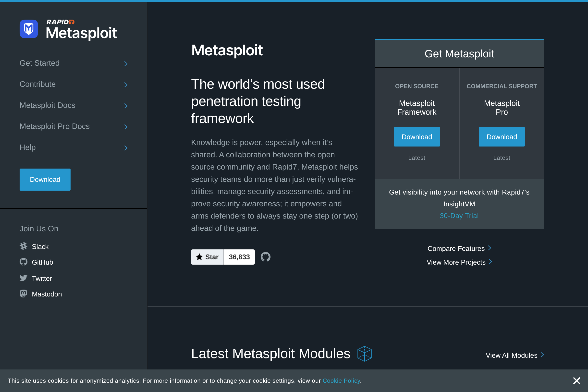Click the GitHub octocat icon beside the star count
The width and height of the screenshot is (588, 392).
tap(266, 257)
